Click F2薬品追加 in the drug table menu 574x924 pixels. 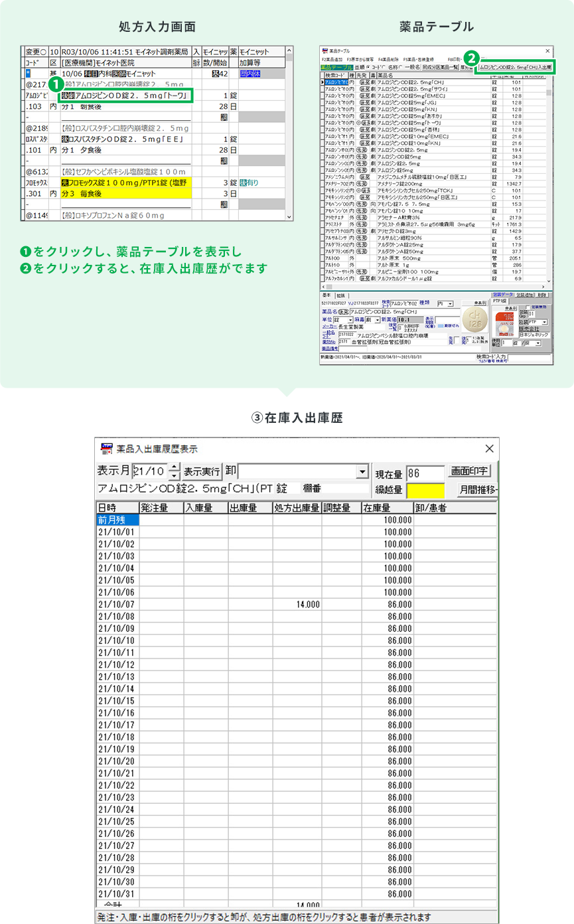332,60
